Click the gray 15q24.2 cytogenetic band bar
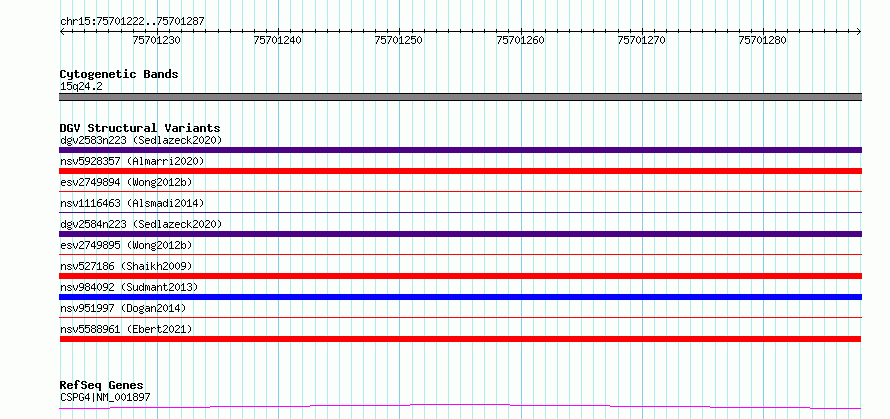 click(460, 97)
